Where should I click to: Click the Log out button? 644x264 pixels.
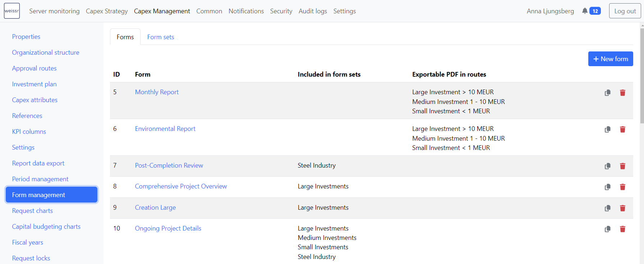click(x=625, y=11)
